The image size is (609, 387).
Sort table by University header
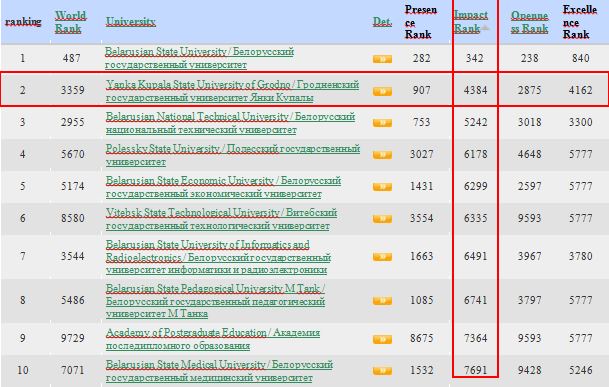130,21
